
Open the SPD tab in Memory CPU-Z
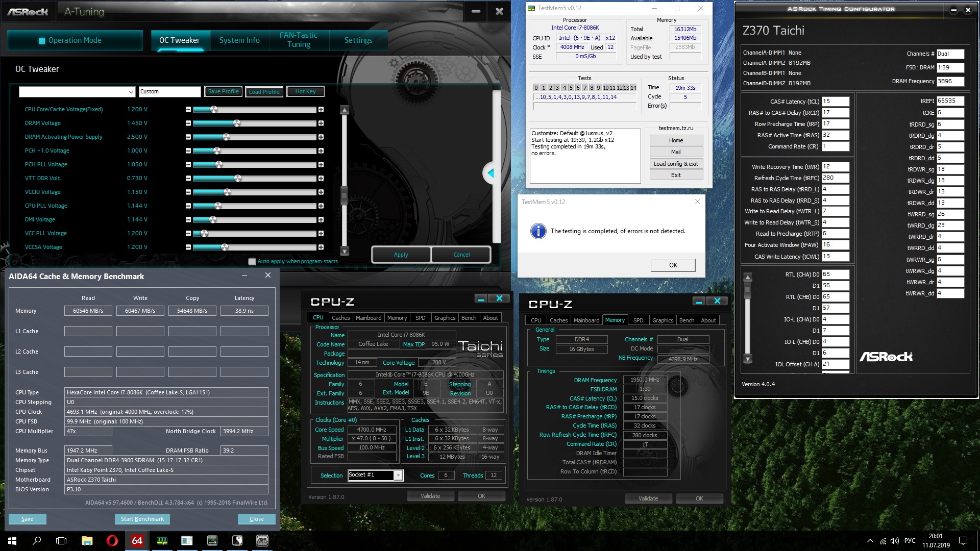(638, 320)
